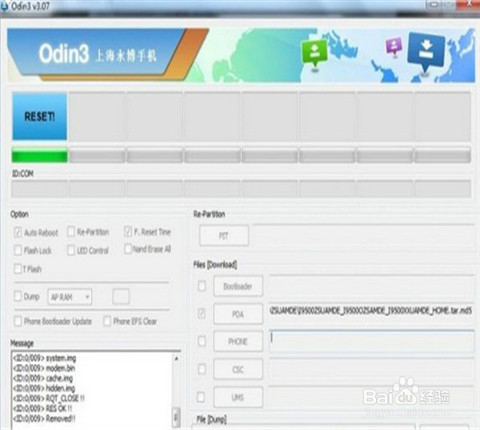Click the CSC file button

238,369
